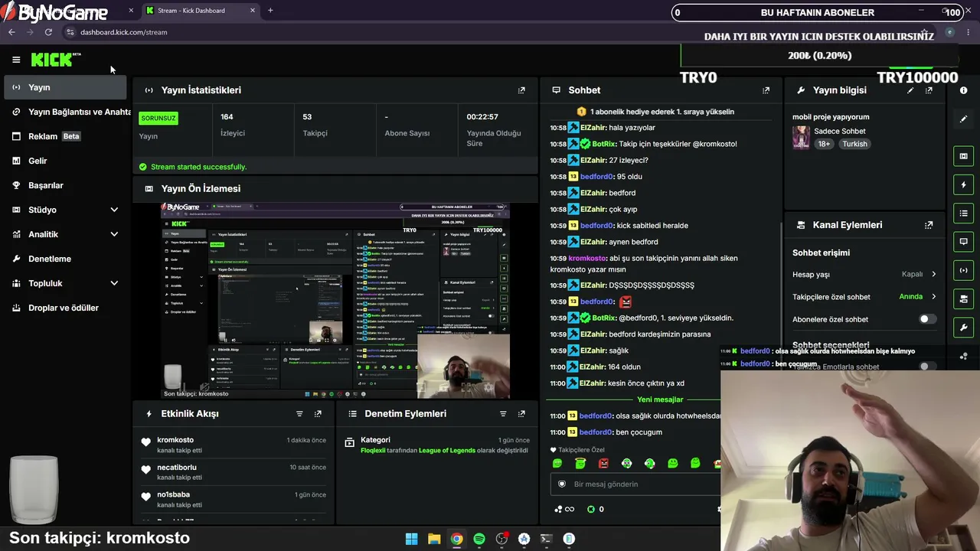Click the Turkish language tag
The height and width of the screenshot is (551, 980).
(854, 144)
